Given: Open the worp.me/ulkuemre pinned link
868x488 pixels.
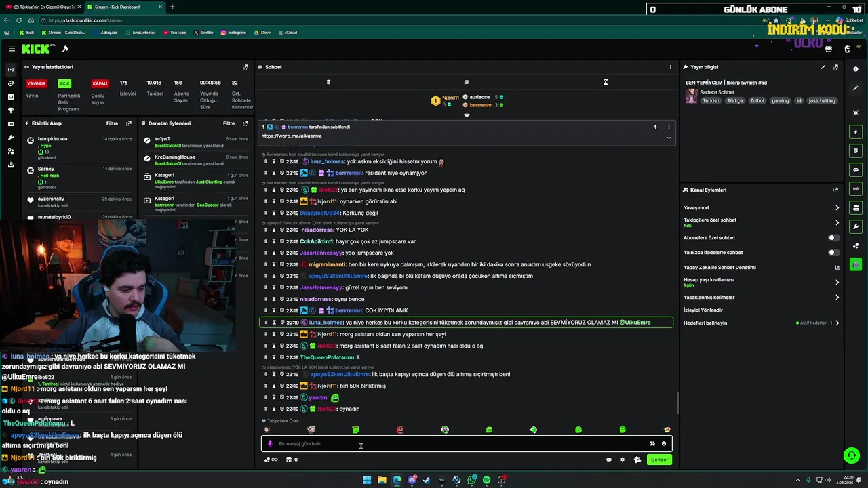Looking at the screenshot, I should pos(292,136).
